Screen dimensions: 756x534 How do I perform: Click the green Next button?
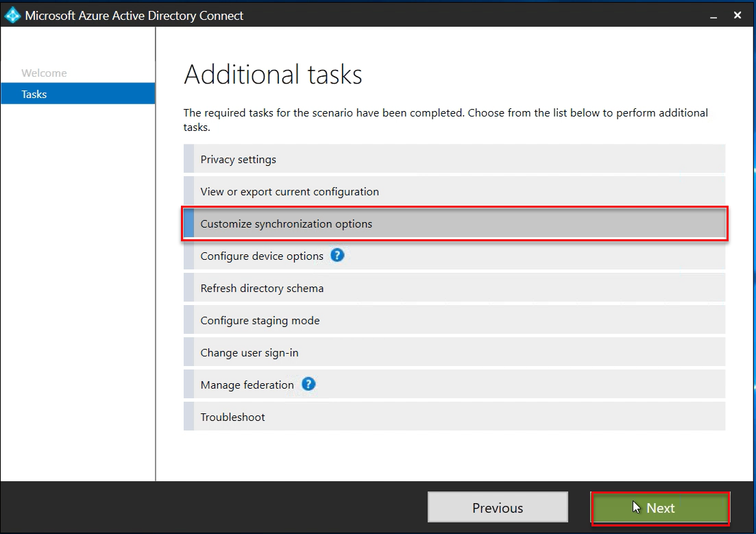pyautogui.click(x=660, y=508)
